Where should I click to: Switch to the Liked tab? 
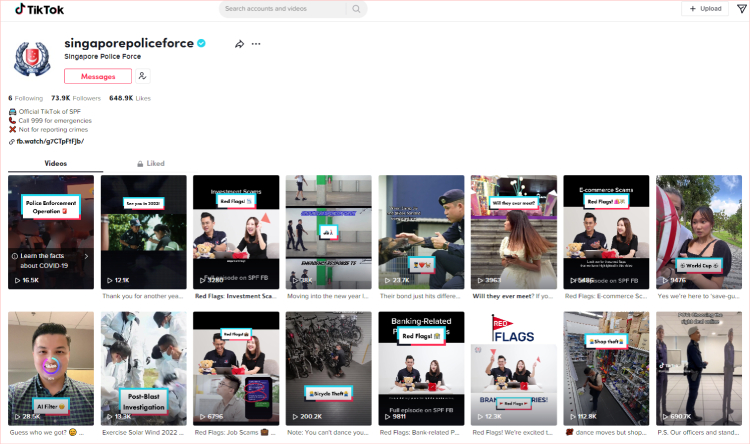(x=151, y=163)
